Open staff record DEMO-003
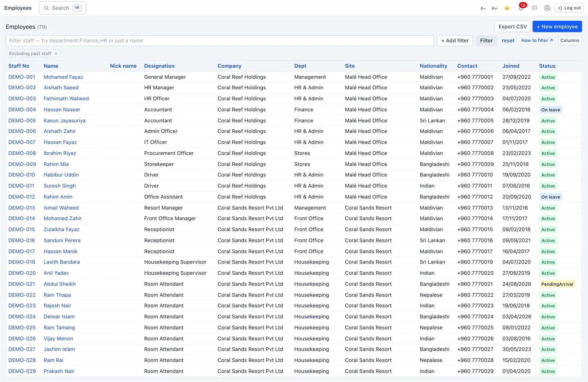Image resolution: width=588 pixels, height=382 pixels. coord(22,99)
